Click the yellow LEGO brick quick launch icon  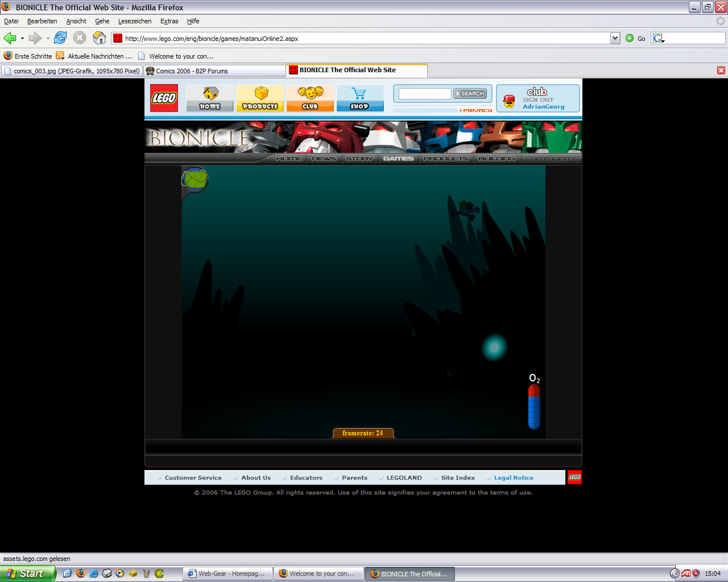click(133, 573)
